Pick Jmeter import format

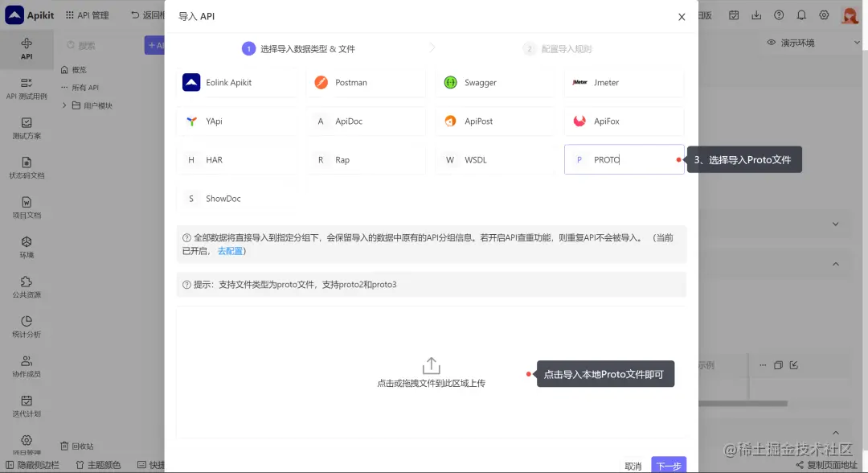tap(624, 83)
